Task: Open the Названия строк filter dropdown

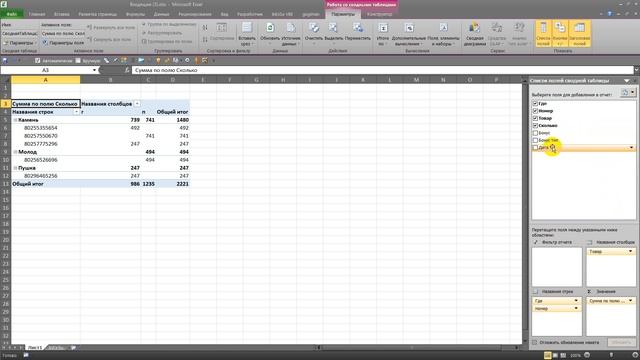Action: point(76,112)
